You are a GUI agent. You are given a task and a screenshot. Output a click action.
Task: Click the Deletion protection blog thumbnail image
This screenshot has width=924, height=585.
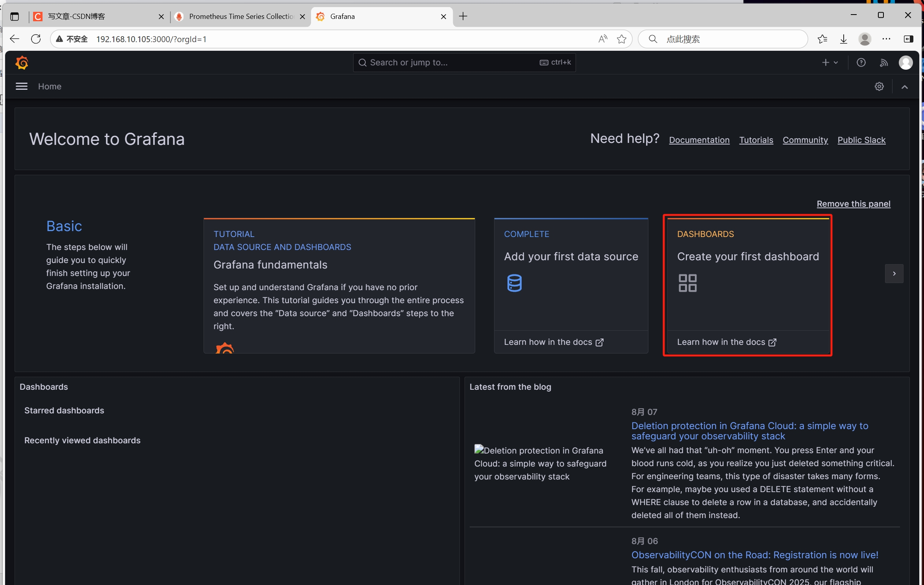541,463
